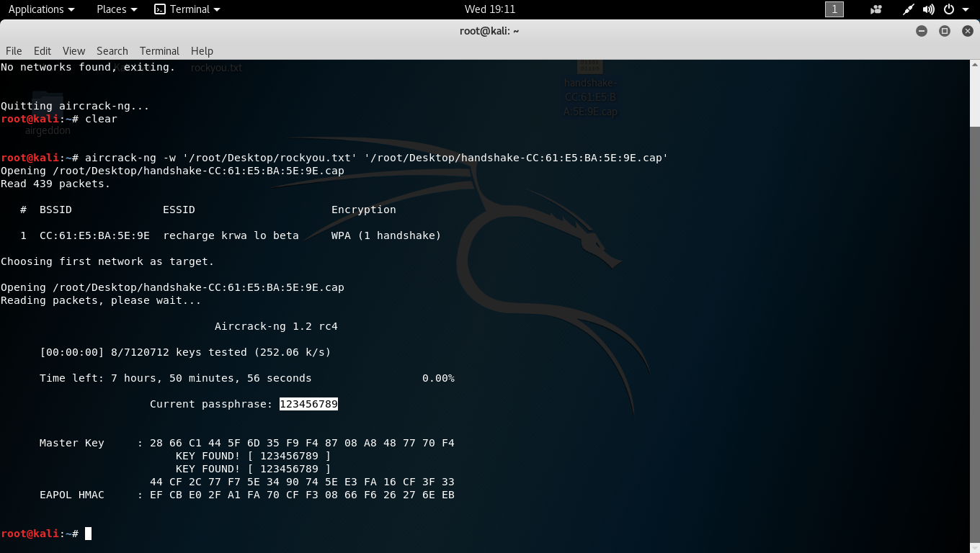Click the EAPOL HMAC hex starting "EF CB E0"
This screenshot has height=553, width=980.
[302, 495]
